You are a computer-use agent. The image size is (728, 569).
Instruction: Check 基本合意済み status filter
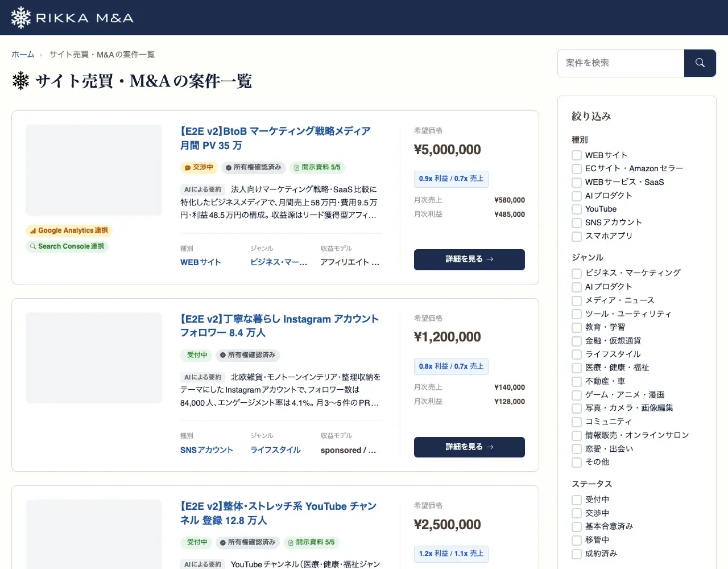pyautogui.click(x=577, y=526)
